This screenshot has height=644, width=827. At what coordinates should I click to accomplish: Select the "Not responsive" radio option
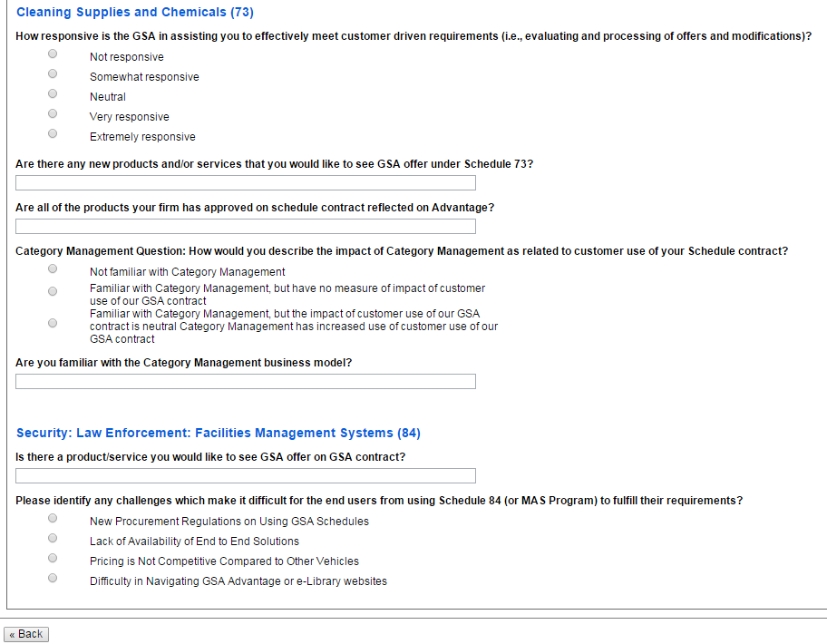(53, 54)
